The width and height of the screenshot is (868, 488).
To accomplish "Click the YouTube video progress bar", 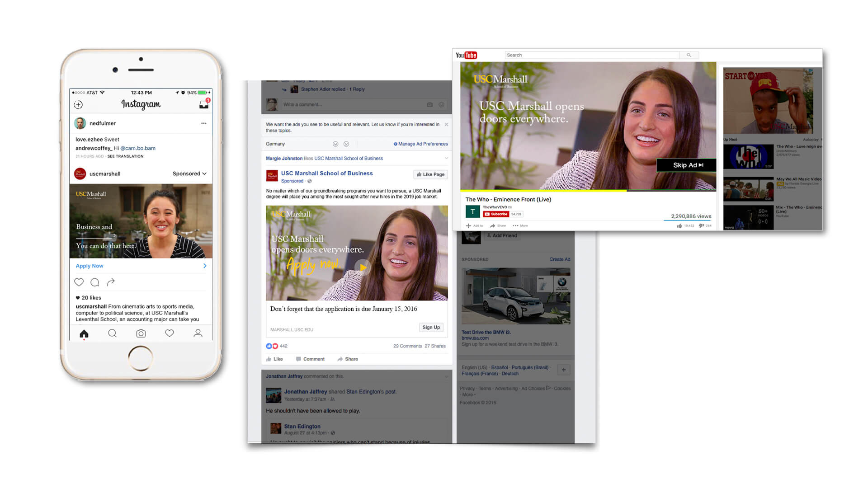I will 588,191.
